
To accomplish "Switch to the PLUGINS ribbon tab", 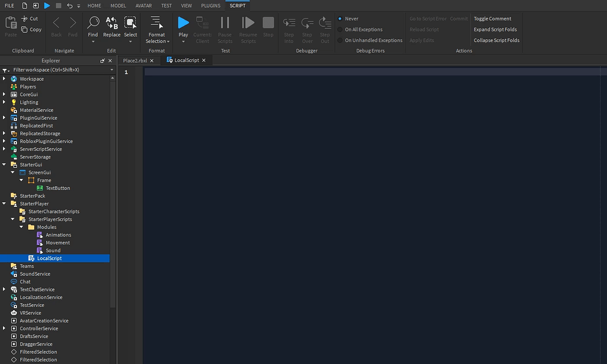I will coord(210,5).
